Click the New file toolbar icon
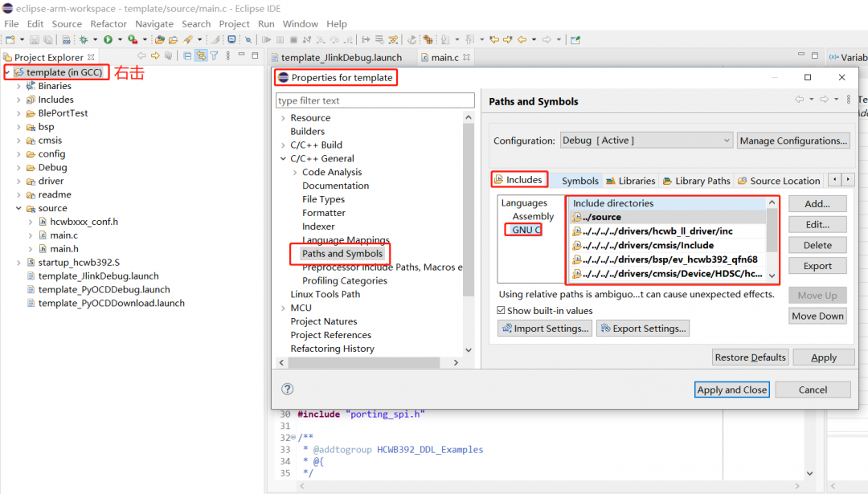This screenshot has width=868, height=494. tap(10, 40)
